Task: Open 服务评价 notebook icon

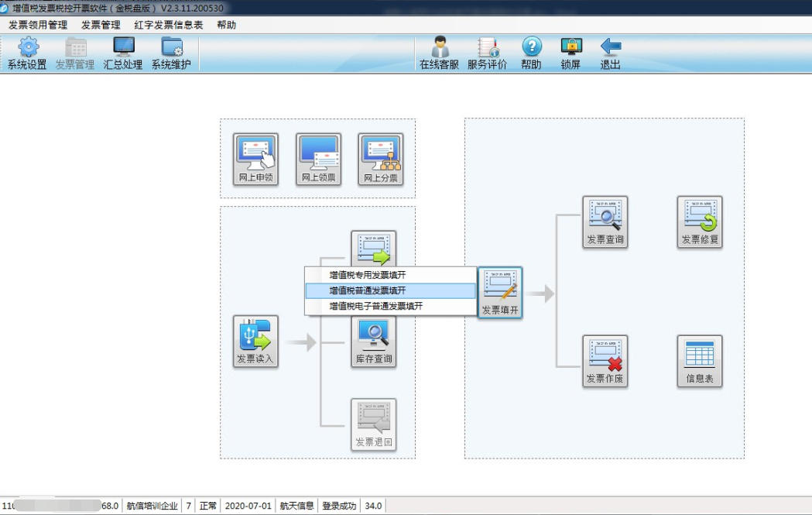Action: 487,53
